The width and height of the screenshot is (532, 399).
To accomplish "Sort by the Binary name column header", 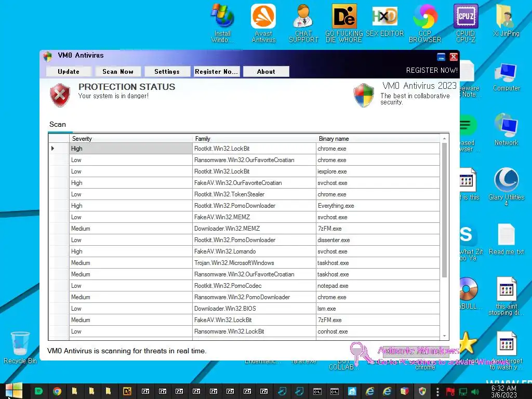I will [378, 138].
